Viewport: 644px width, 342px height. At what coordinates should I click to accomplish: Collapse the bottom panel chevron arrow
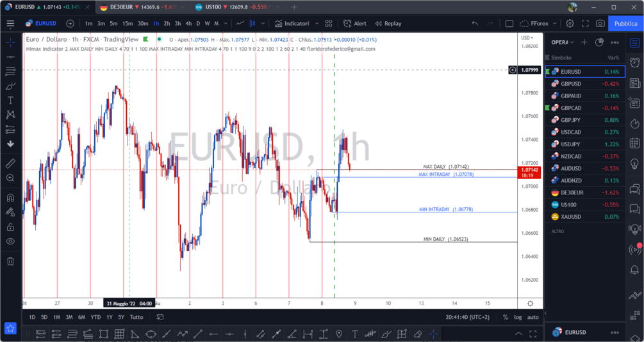519,334
